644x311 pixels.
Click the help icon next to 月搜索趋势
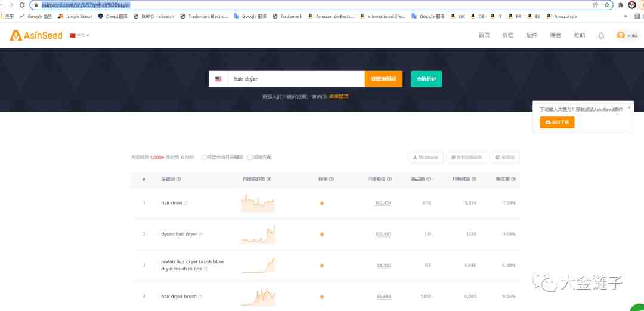(x=269, y=179)
